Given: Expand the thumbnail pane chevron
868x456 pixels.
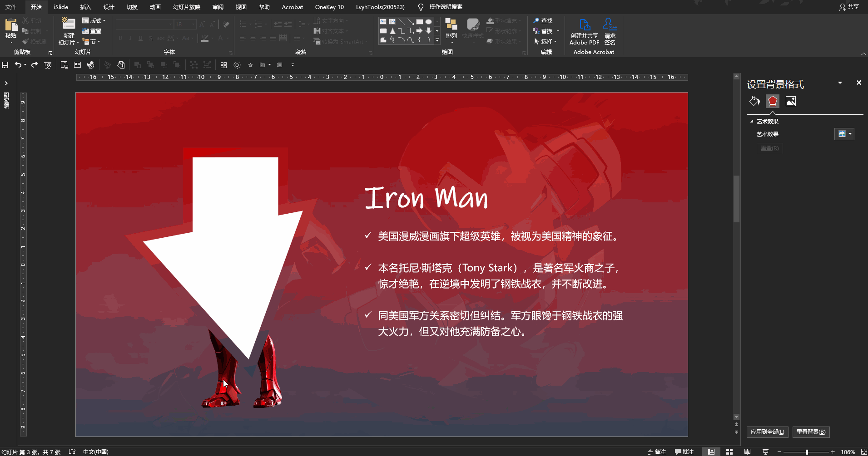Looking at the screenshot, I should pos(6,83).
